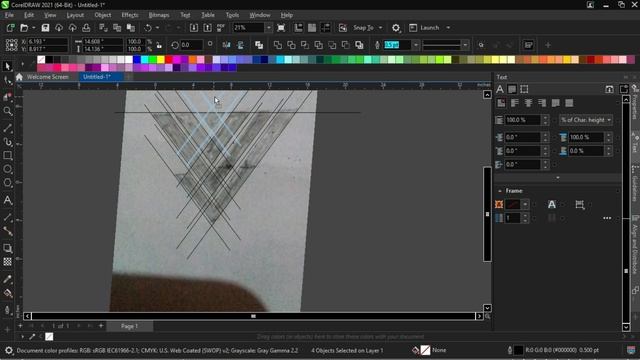Open frame more options ellipsis
The width and height of the screenshot is (640, 360).
607,218
